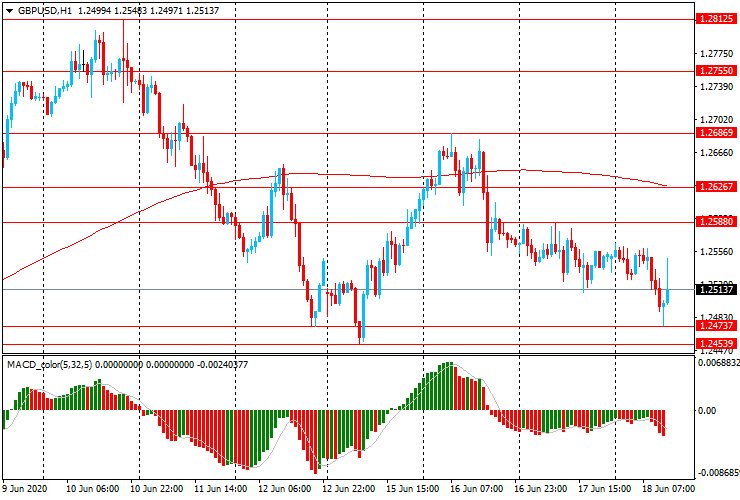Select the 1.26267 level price label
This screenshot has width=740, height=500.
coord(716,186)
